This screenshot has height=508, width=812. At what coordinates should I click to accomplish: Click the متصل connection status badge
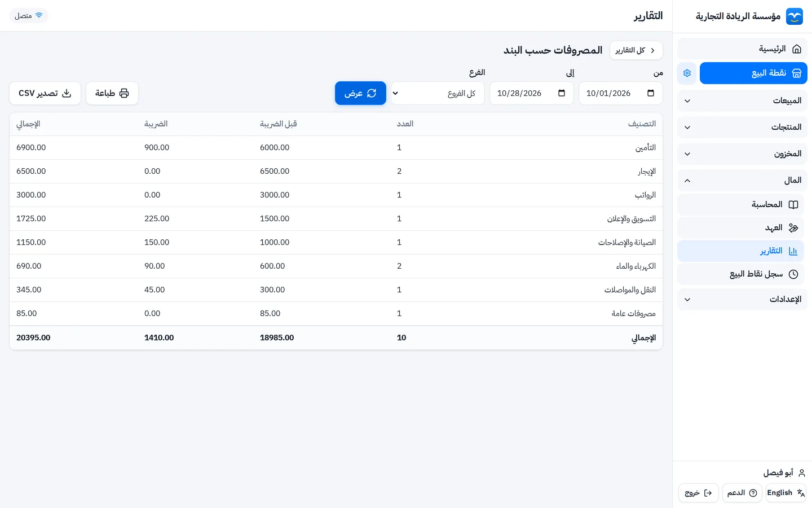tap(29, 16)
